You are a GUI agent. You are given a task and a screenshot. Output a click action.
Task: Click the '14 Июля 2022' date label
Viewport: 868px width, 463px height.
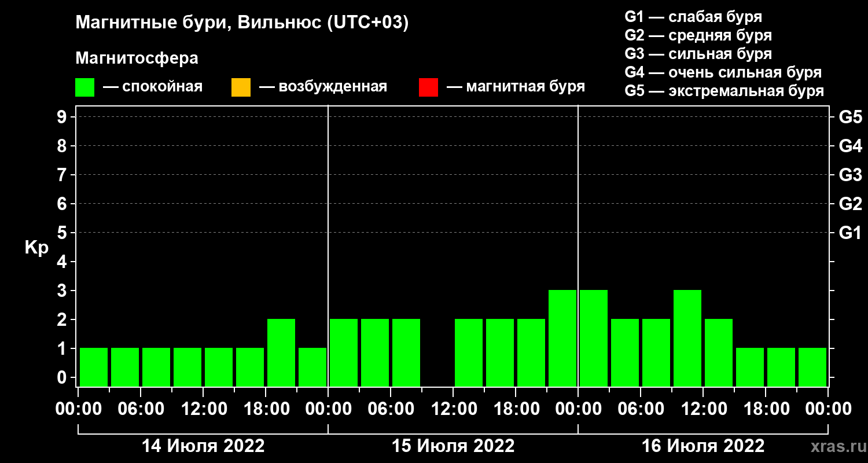(203, 446)
